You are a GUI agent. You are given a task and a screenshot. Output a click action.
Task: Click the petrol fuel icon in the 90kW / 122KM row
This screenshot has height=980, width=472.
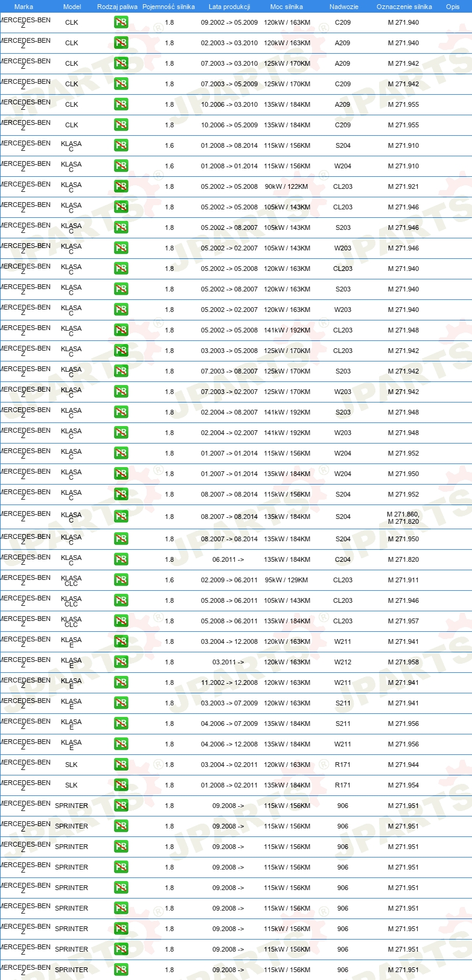click(x=121, y=186)
